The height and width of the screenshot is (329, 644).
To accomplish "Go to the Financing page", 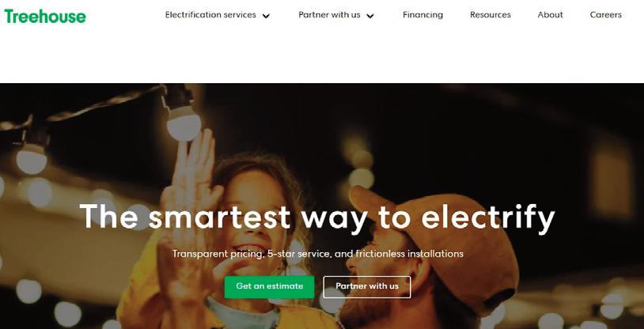I will coord(422,15).
